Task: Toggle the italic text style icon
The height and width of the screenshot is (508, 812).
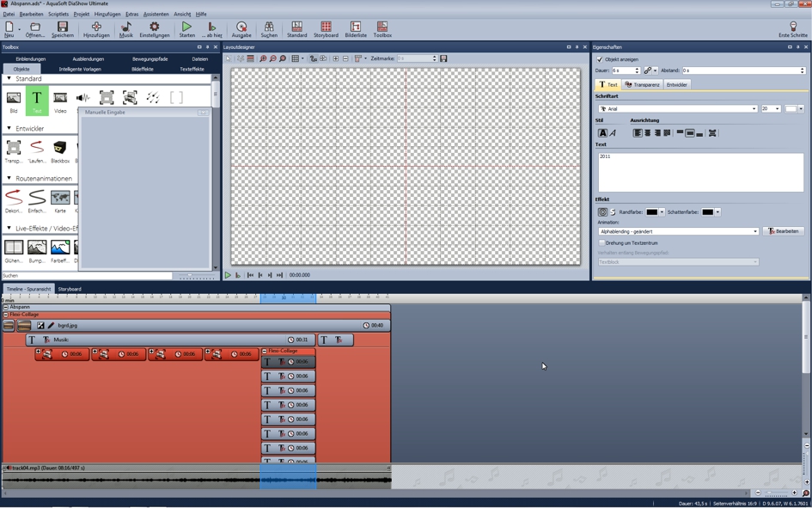Action: pyautogui.click(x=613, y=133)
